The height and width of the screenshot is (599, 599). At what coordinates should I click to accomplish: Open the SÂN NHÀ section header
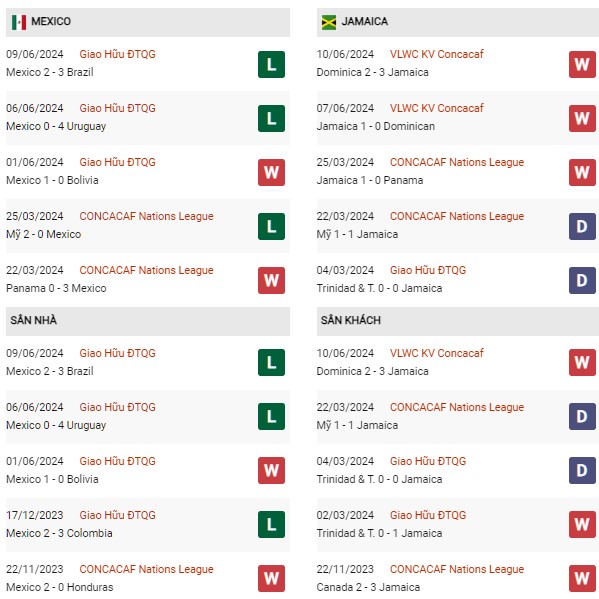[148, 321]
